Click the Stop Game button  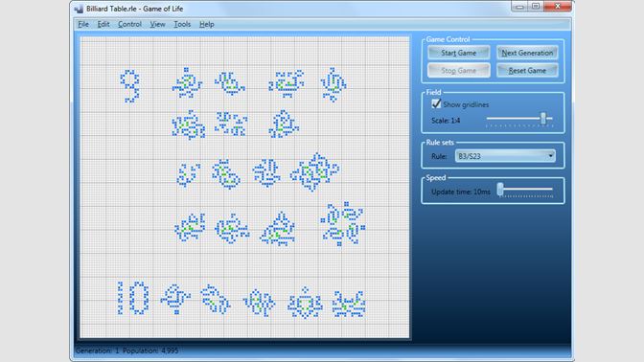(x=458, y=70)
